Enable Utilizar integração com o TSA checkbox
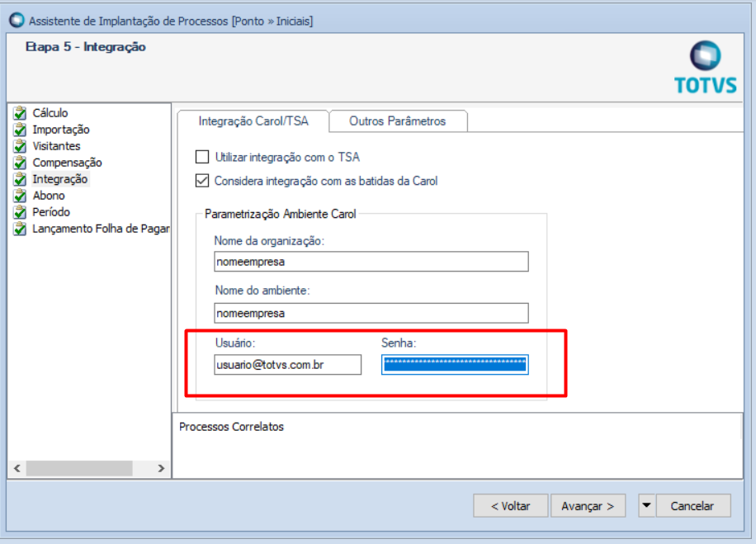 coord(202,157)
